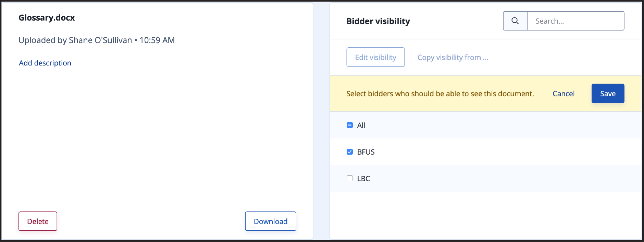Click the yellow banner instruction text

coord(440,94)
